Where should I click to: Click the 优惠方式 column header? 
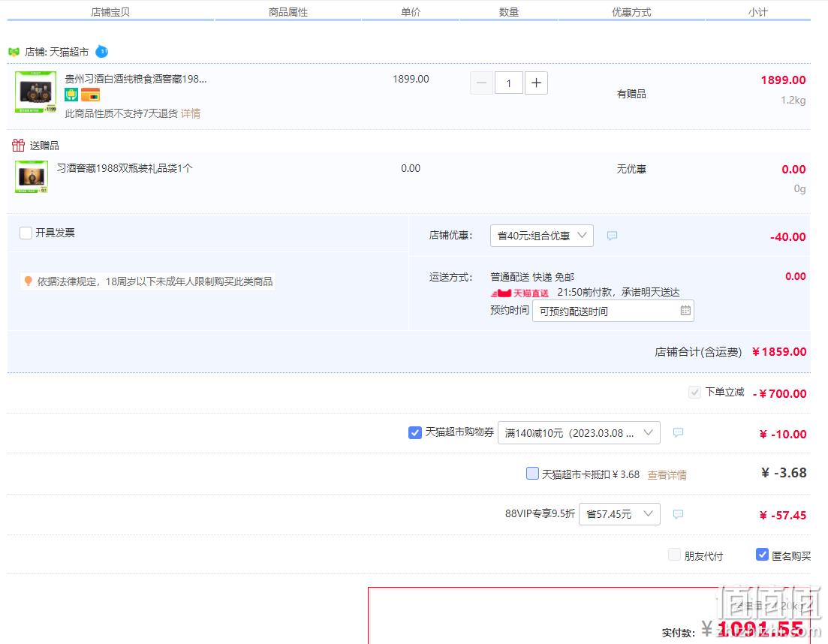[x=631, y=12]
